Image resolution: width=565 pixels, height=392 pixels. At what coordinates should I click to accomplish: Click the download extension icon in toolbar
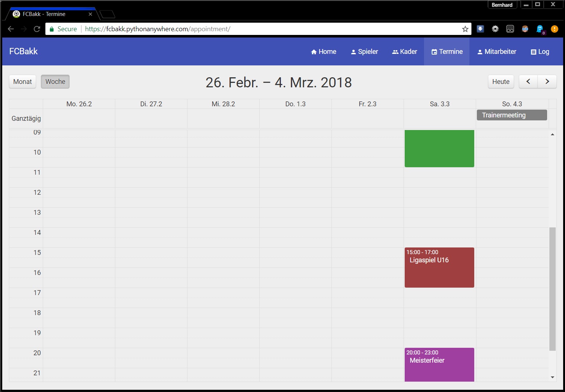480,29
